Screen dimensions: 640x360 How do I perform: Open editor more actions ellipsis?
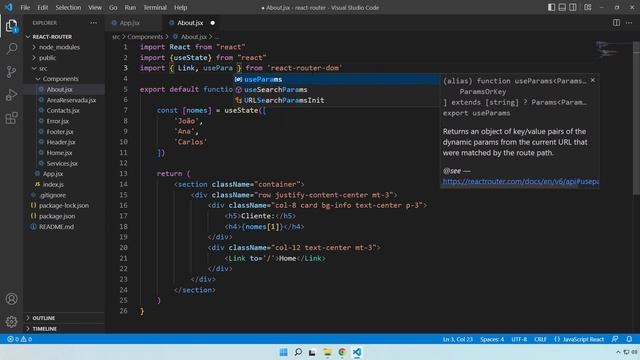pyautogui.click(x=629, y=23)
